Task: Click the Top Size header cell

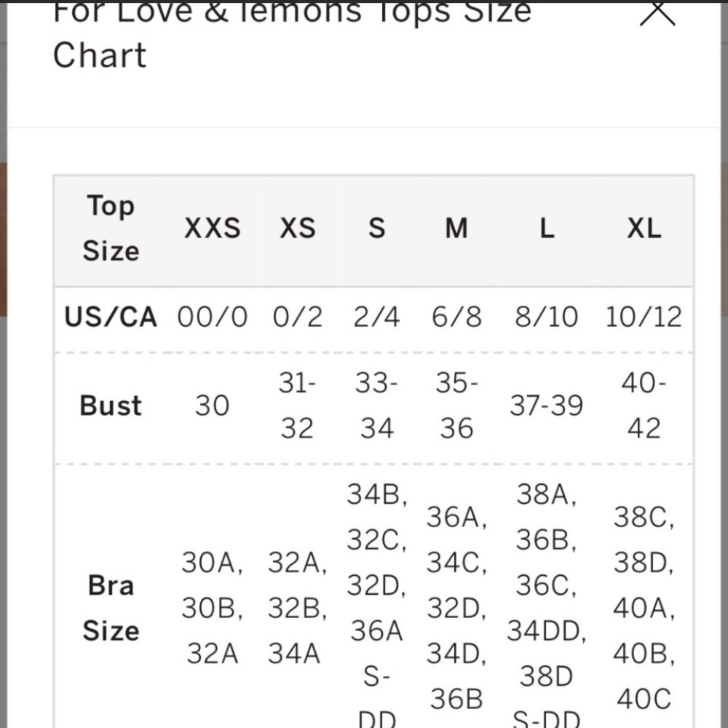Action: [x=111, y=229]
